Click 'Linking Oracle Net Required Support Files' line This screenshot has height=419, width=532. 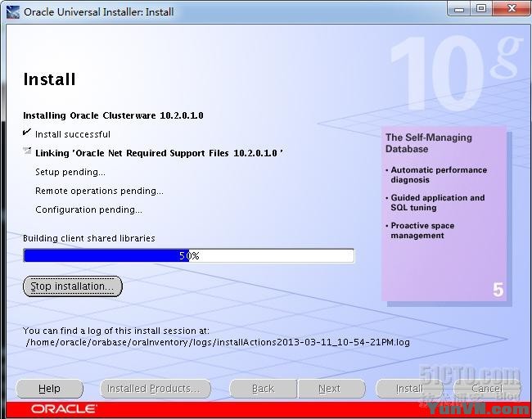point(159,153)
